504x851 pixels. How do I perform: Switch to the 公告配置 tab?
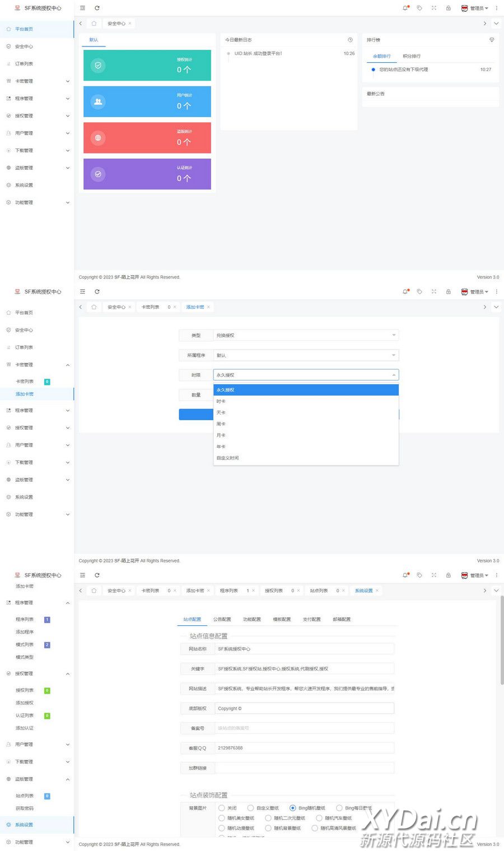click(x=222, y=619)
